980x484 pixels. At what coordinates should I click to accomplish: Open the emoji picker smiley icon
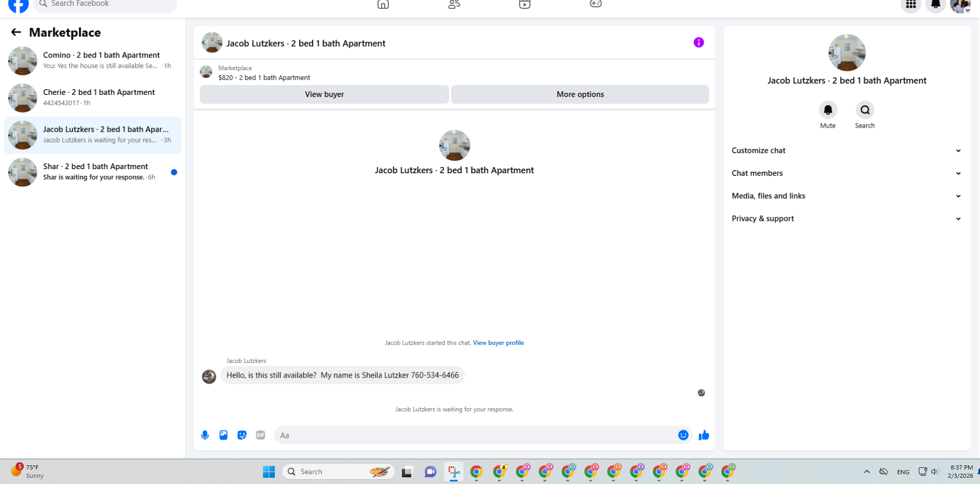point(683,435)
